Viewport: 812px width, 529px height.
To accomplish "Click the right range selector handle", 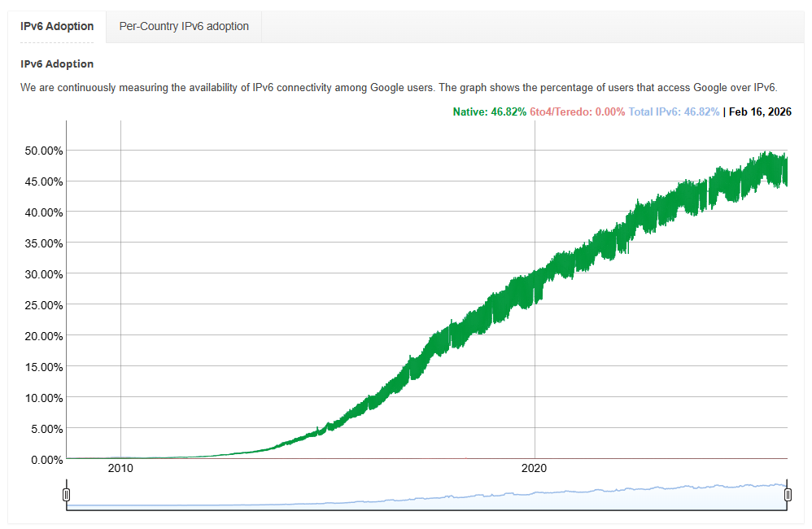I will tap(787, 494).
